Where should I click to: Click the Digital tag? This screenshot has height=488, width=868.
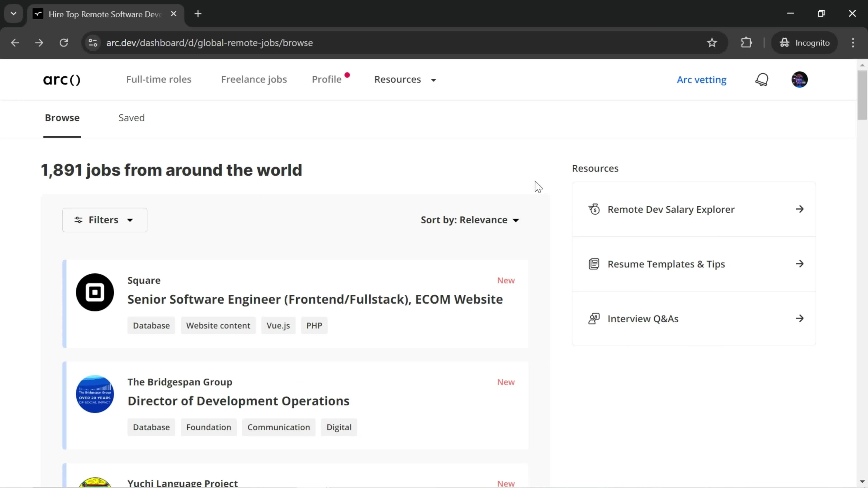[339, 427]
